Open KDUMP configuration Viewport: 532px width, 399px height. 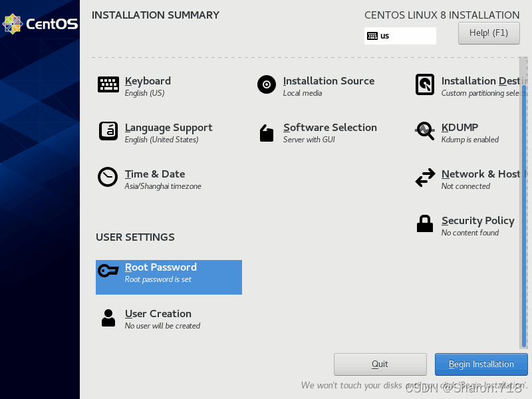[460, 127]
